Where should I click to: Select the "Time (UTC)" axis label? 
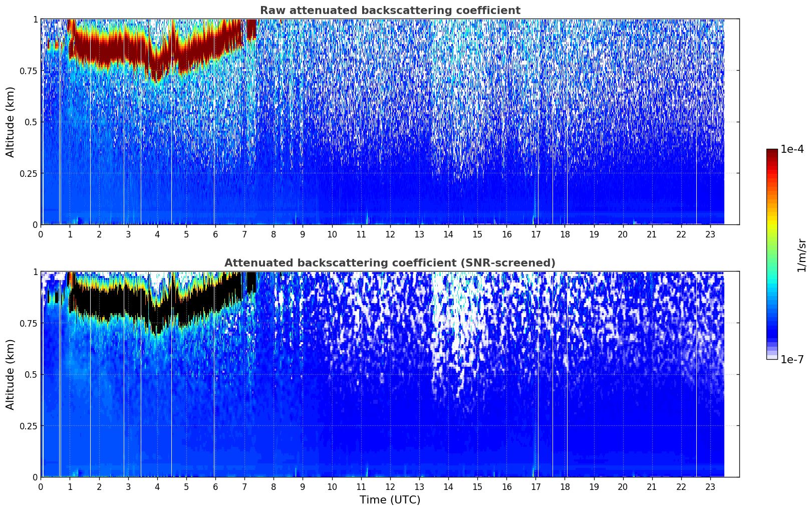click(390, 500)
